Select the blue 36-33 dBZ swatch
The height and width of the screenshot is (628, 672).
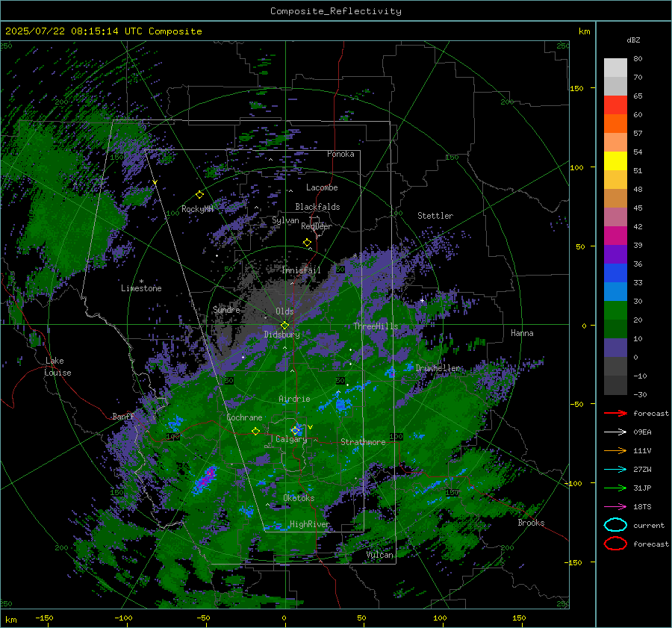coord(615,273)
